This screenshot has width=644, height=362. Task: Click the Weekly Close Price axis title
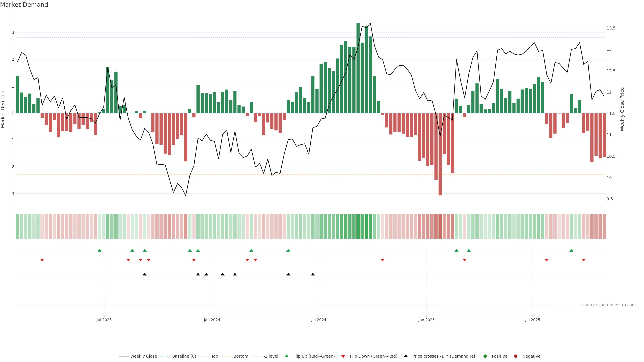(x=622, y=109)
